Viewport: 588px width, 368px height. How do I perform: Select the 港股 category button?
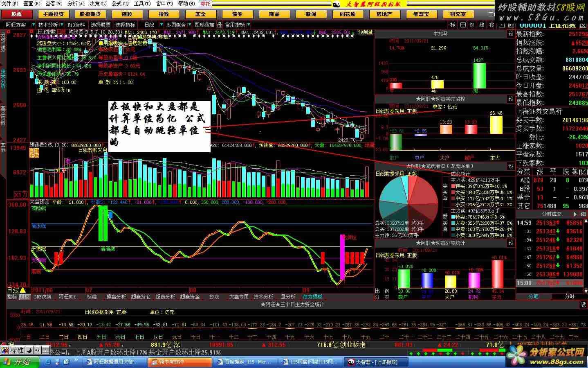(x=127, y=14)
